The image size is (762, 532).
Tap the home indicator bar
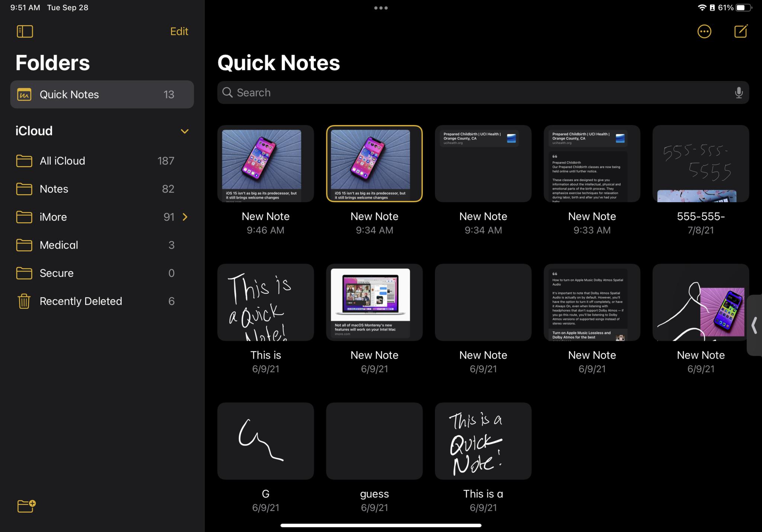click(x=381, y=525)
